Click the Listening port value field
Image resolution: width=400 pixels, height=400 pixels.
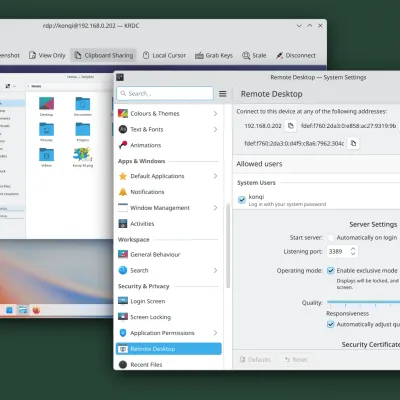point(337,251)
